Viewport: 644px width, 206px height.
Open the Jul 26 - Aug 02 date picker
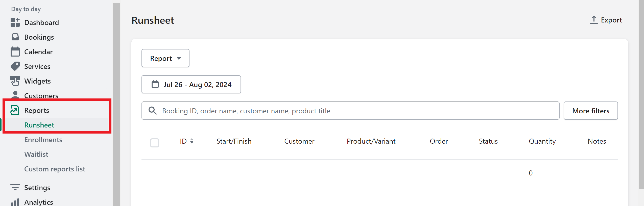point(191,84)
